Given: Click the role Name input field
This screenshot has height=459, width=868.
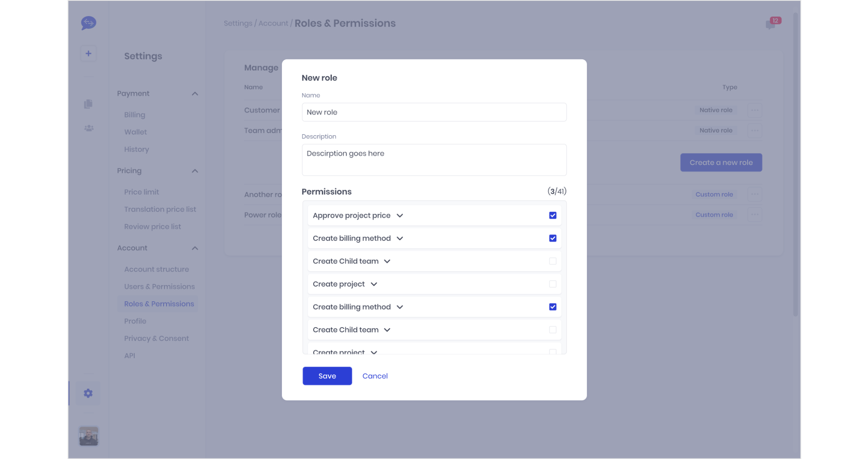Looking at the screenshot, I should (434, 112).
